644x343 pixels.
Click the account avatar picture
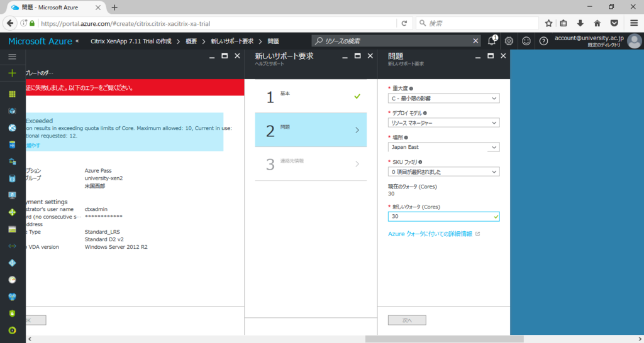pyautogui.click(x=635, y=41)
